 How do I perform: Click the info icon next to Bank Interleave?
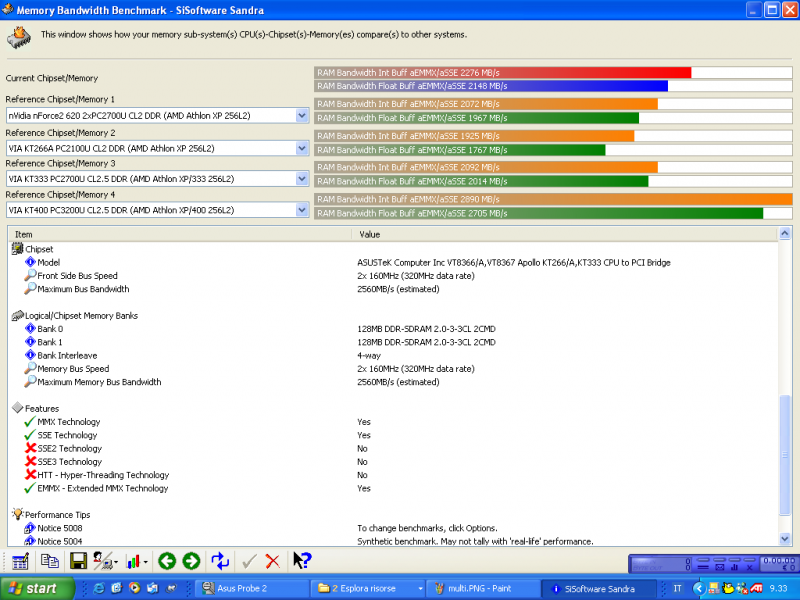pyautogui.click(x=30, y=355)
